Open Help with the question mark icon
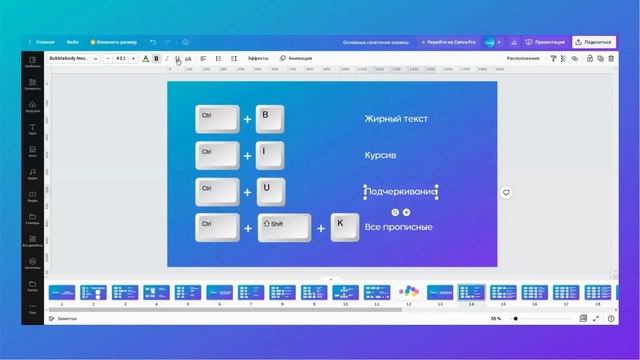The image size is (640, 360). pos(611,319)
